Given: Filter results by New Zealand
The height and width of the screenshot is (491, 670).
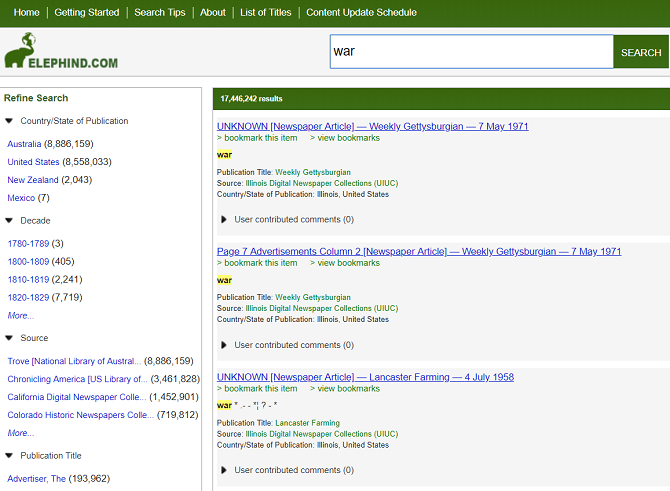Looking at the screenshot, I should (x=33, y=180).
